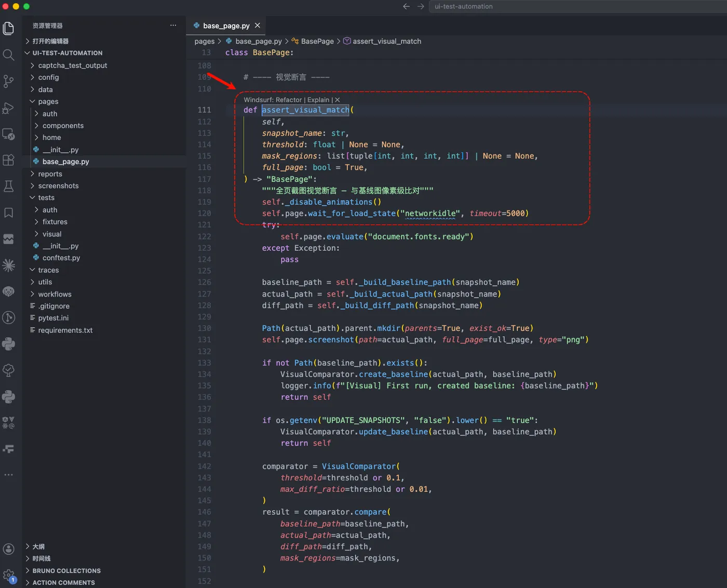Click the Explain code lens link
This screenshot has width=727, height=588.
pyautogui.click(x=318, y=100)
